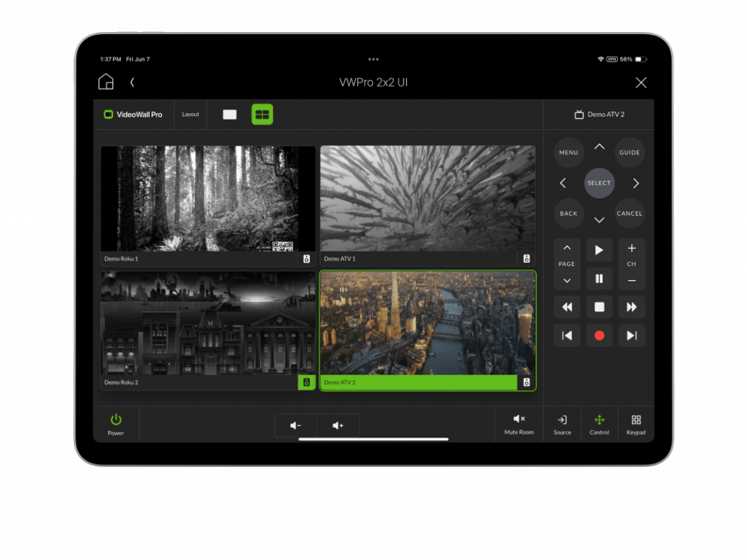Toggle audio speaker on Demo Roku 2
The height and width of the screenshot is (560, 747).
coord(306,382)
